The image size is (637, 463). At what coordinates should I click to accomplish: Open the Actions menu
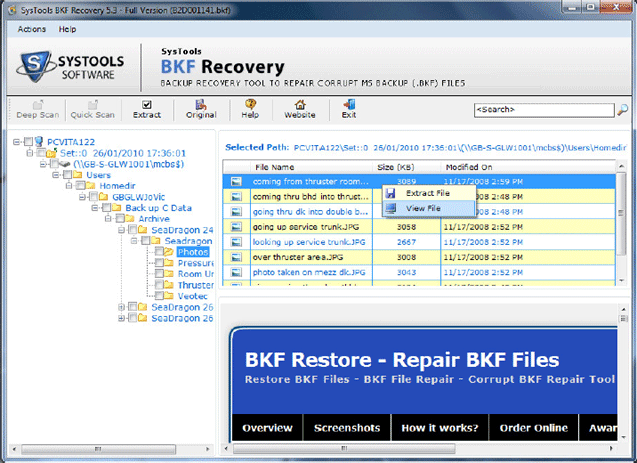(31, 29)
